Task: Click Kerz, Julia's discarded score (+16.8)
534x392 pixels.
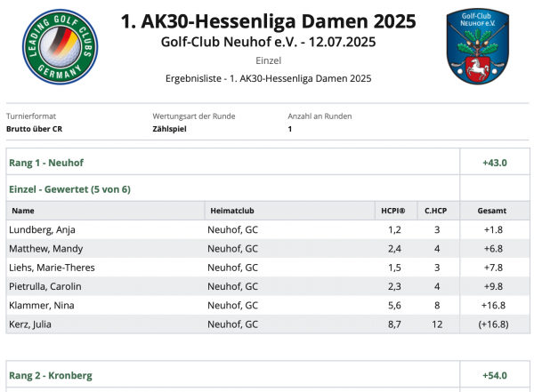Action: pos(493,324)
